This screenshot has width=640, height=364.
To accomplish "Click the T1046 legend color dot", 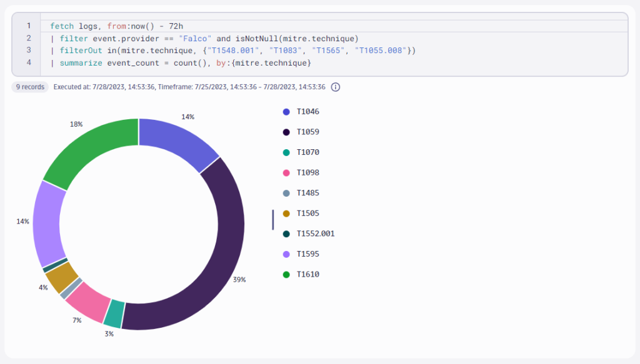I will pos(286,111).
